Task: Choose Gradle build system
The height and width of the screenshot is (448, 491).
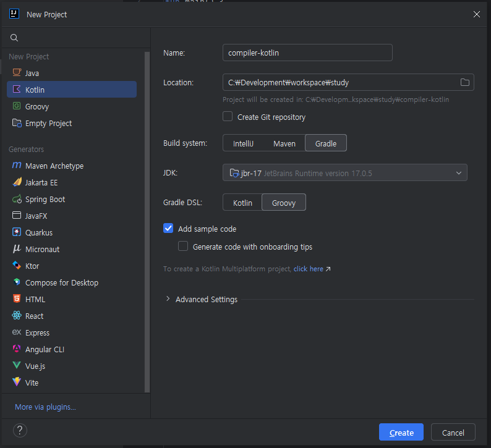Action: tap(326, 143)
